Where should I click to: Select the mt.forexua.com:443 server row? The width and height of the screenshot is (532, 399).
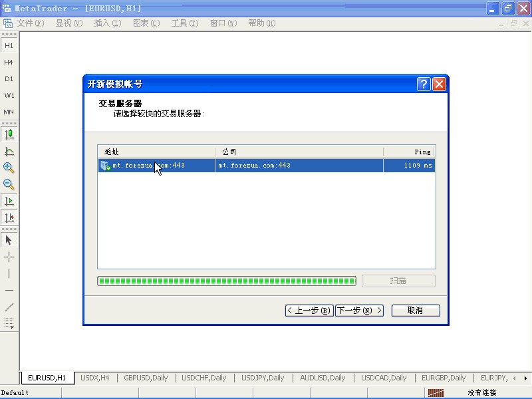(x=267, y=165)
